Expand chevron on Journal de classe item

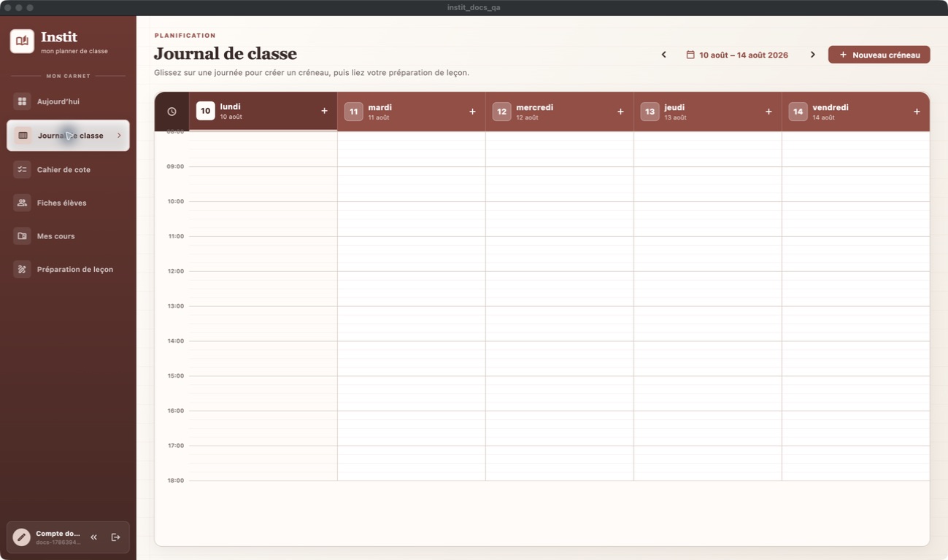coord(119,136)
